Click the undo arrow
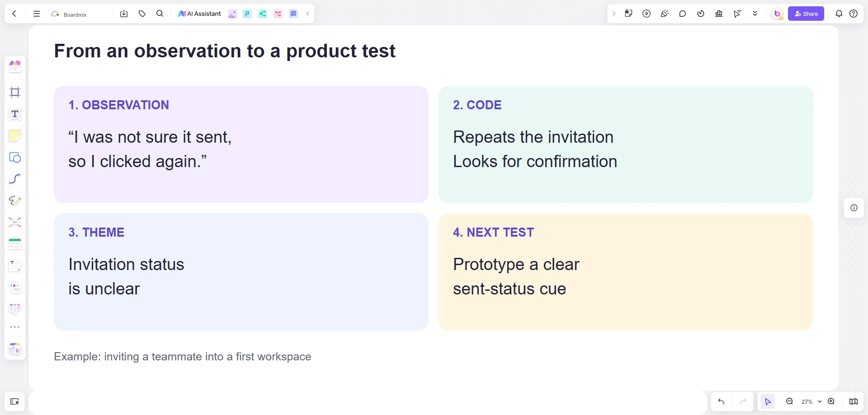The height and width of the screenshot is (415, 868). 721,401
